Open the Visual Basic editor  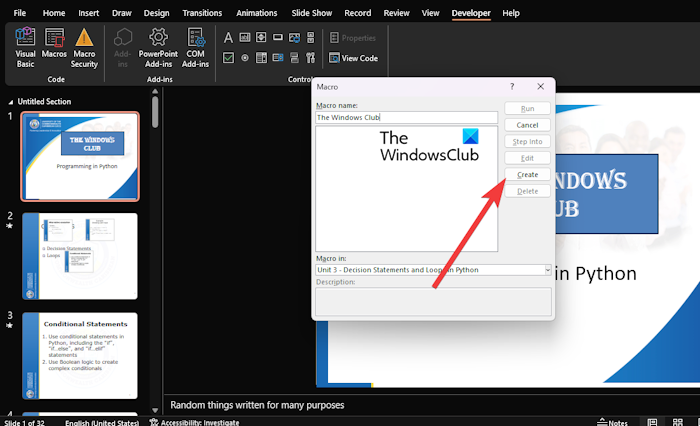[26, 45]
